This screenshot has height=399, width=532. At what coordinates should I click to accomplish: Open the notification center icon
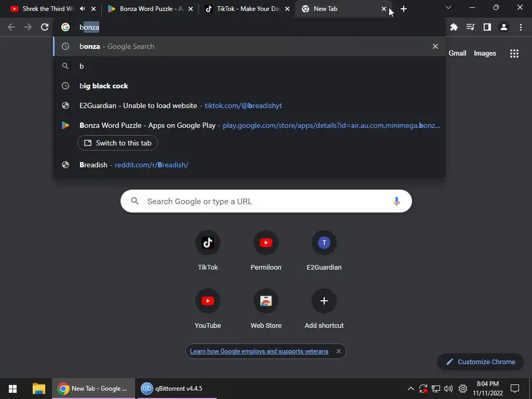(x=515, y=389)
